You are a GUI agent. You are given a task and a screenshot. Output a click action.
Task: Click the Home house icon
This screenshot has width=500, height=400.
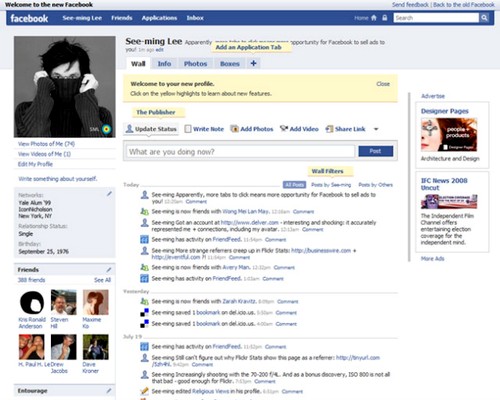pos(374,18)
